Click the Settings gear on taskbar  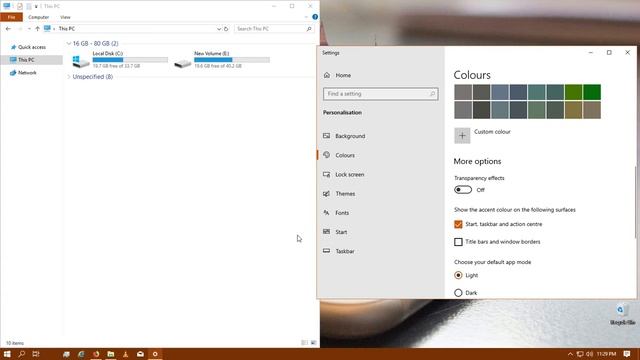155,354
